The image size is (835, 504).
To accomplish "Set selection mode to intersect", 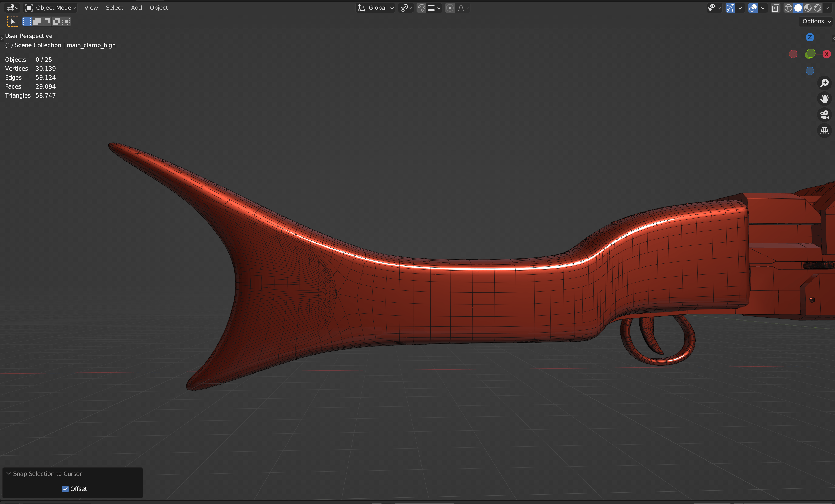I will click(x=66, y=21).
